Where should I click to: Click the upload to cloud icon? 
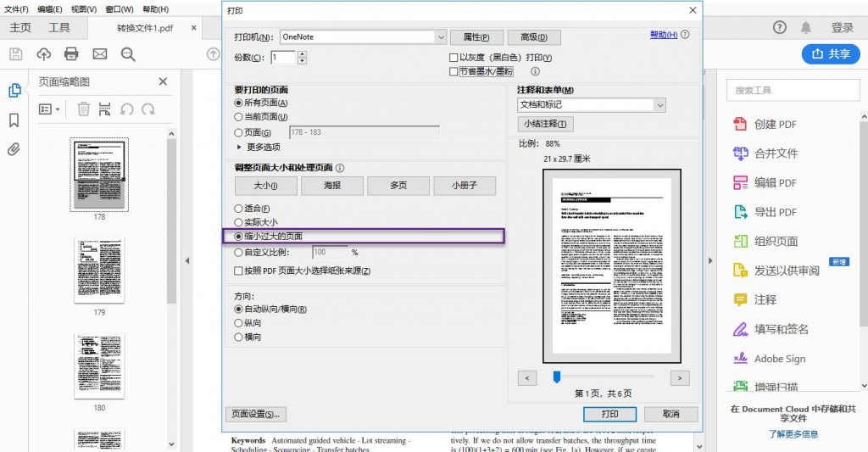(x=44, y=53)
